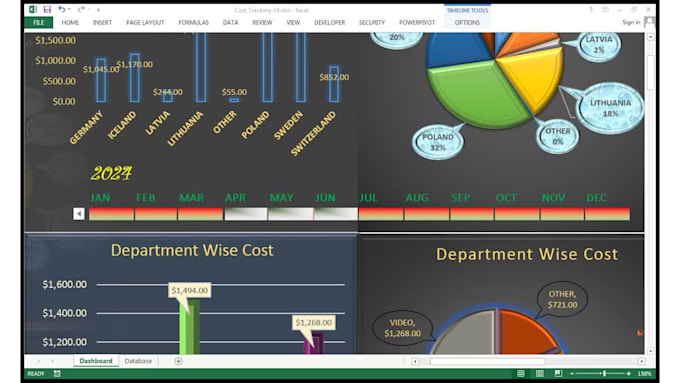
Task: Open the SECURITY tab
Action: tap(372, 23)
